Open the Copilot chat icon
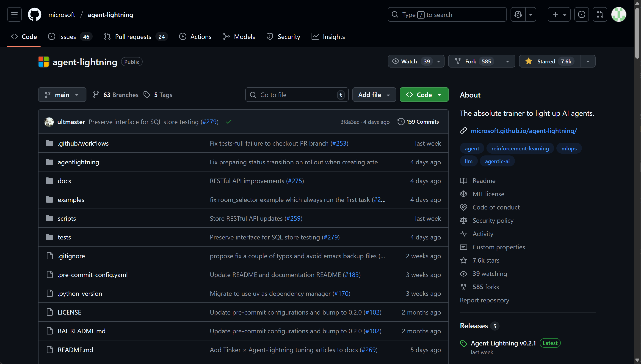The width and height of the screenshot is (641, 364). coord(518,15)
